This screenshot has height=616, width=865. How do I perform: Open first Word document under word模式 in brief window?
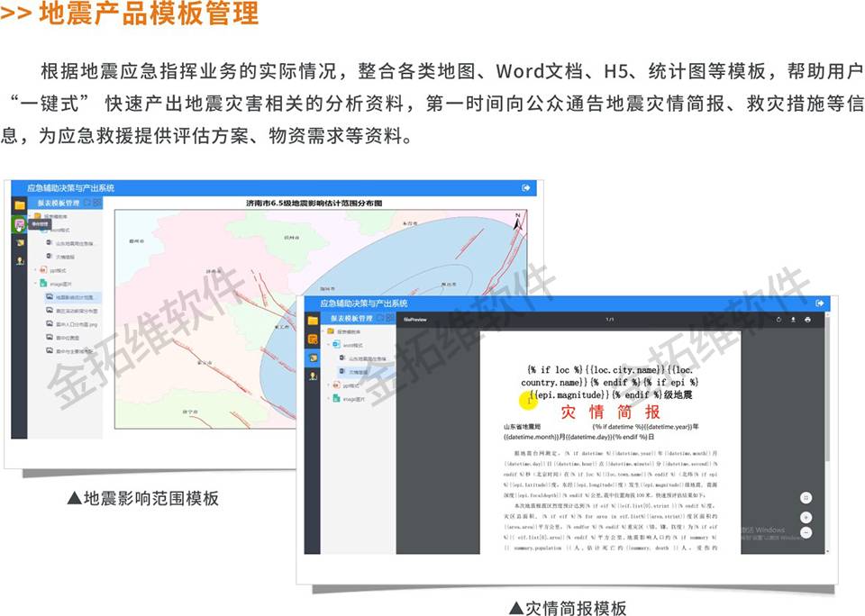point(363,358)
